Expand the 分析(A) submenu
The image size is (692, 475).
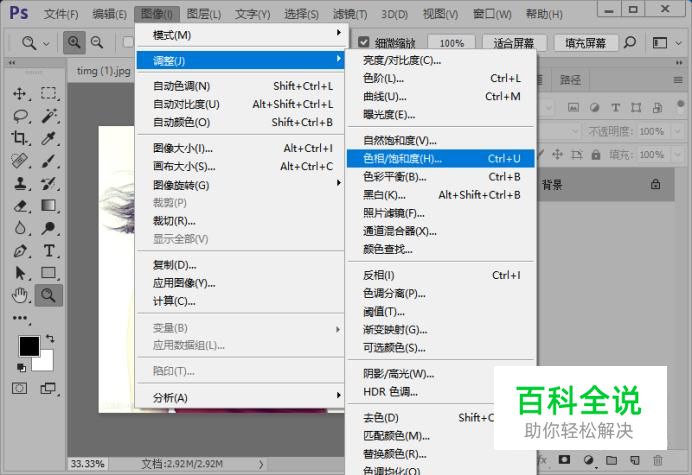[x=242, y=398]
